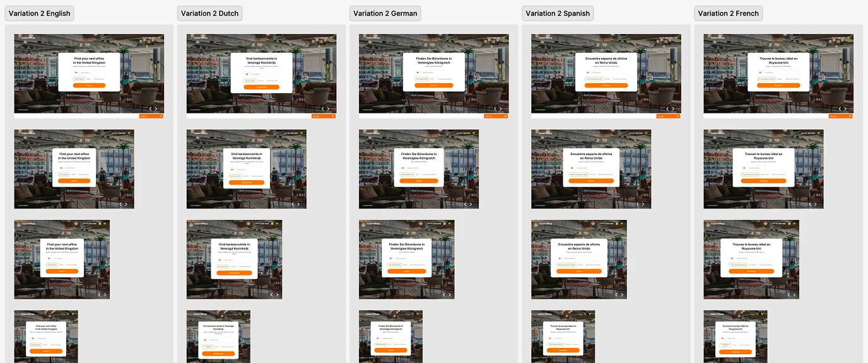The width and height of the screenshot is (868, 363).
Task: Click Instant Offices logo in English first frame
Action: pyautogui.click(x=26, y=38)
